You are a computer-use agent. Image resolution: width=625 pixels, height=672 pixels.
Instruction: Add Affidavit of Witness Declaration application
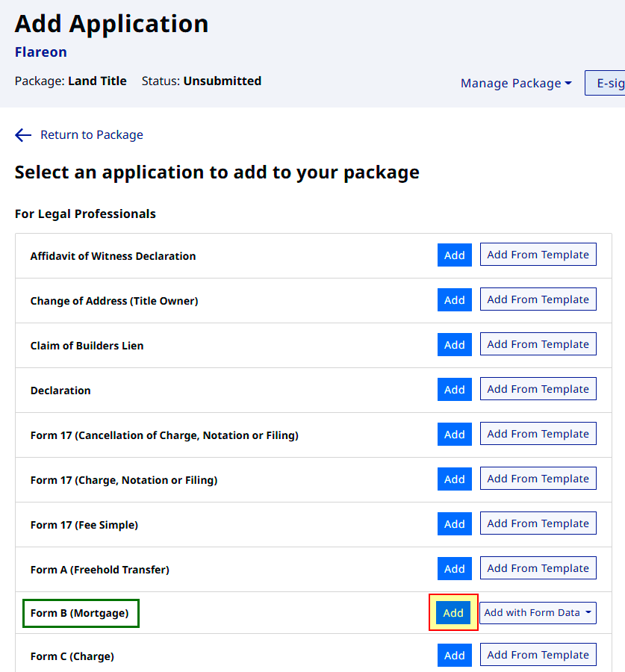[455, 255]
